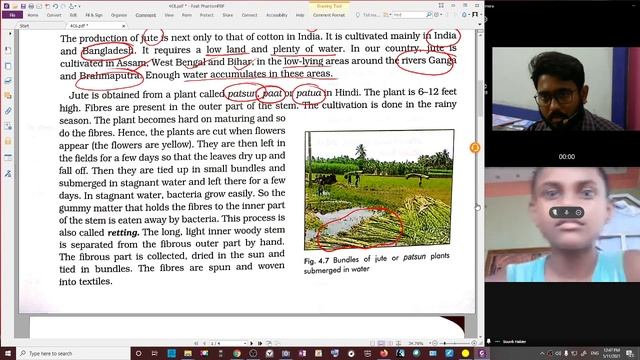Open the Fill & Sign ribbon tab

point(94,15)
